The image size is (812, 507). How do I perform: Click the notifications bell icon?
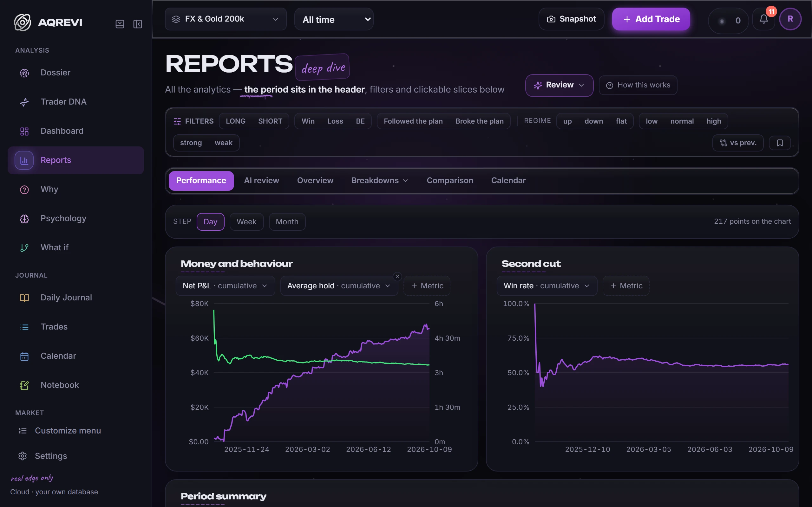coord(763,19)
